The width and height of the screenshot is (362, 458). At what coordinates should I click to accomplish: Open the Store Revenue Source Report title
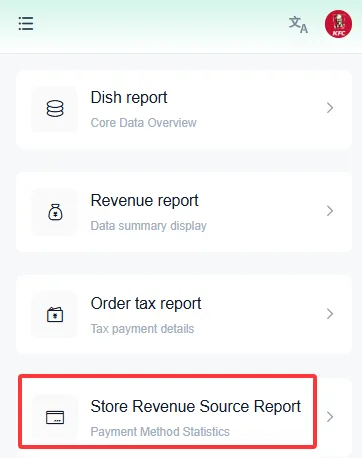coord(196,407)
